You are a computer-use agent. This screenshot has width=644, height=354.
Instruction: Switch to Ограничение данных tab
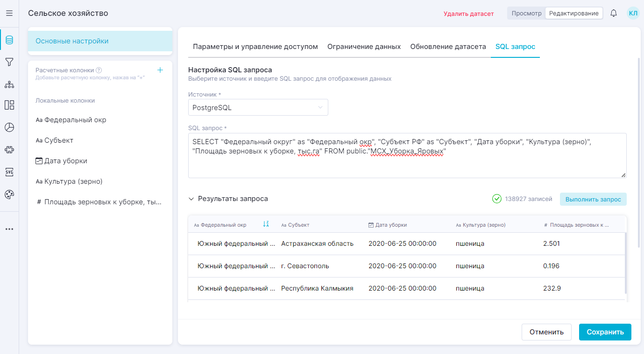click(364, 47)
